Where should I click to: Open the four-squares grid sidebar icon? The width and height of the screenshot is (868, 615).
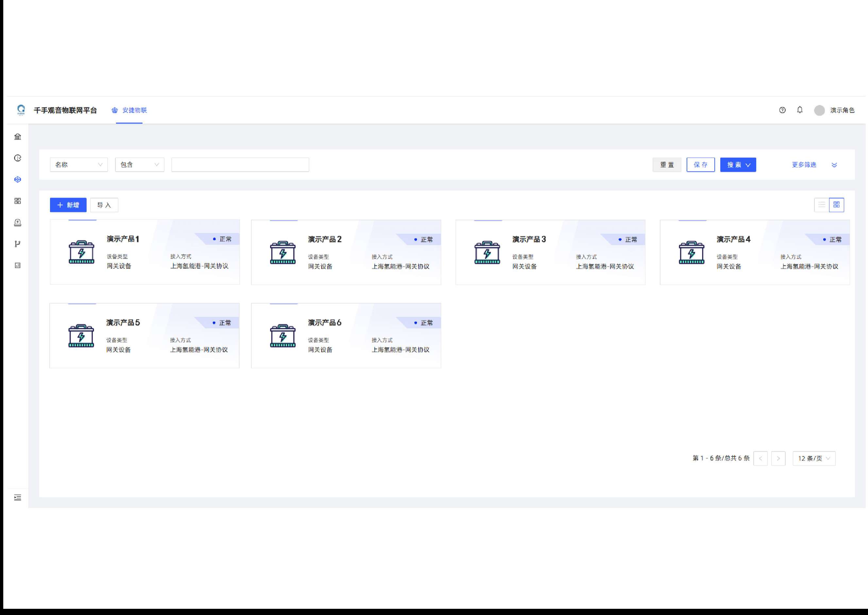[17, 201]
